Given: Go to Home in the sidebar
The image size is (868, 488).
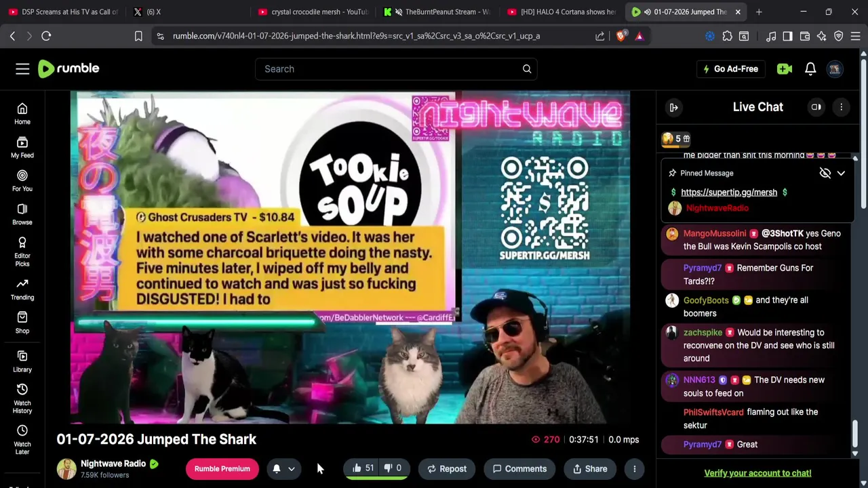Looking at the screenshot, I should click(22, 114).
